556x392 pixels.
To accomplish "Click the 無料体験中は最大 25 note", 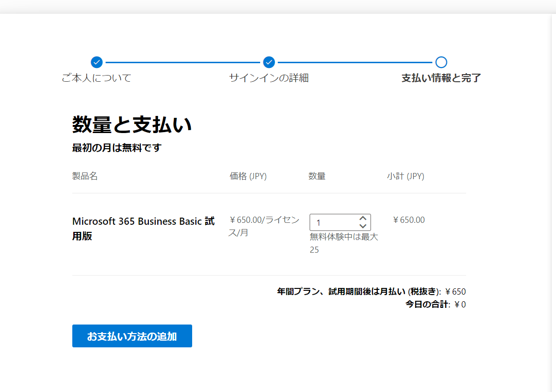I will (344, 243).
